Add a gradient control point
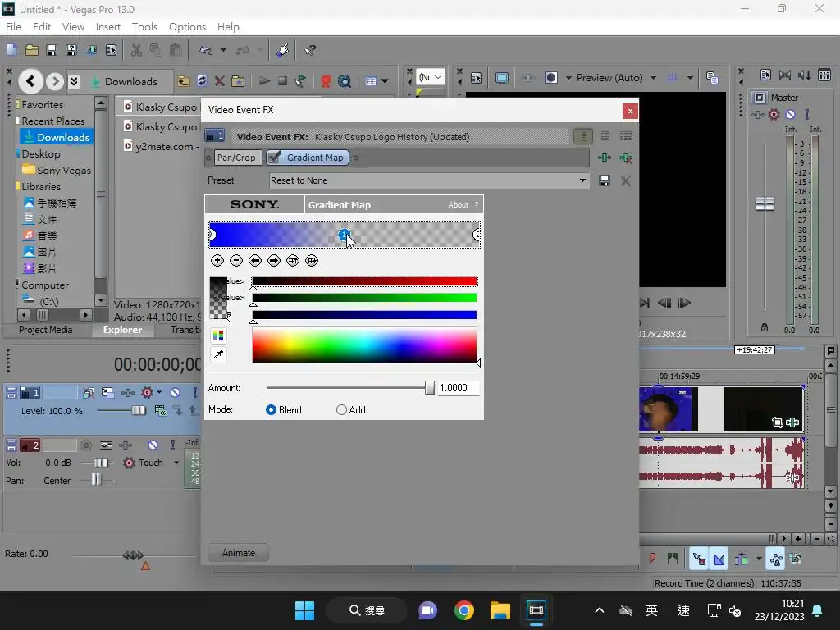The width and height of the screenshot is (840, 630). [217, 260]
